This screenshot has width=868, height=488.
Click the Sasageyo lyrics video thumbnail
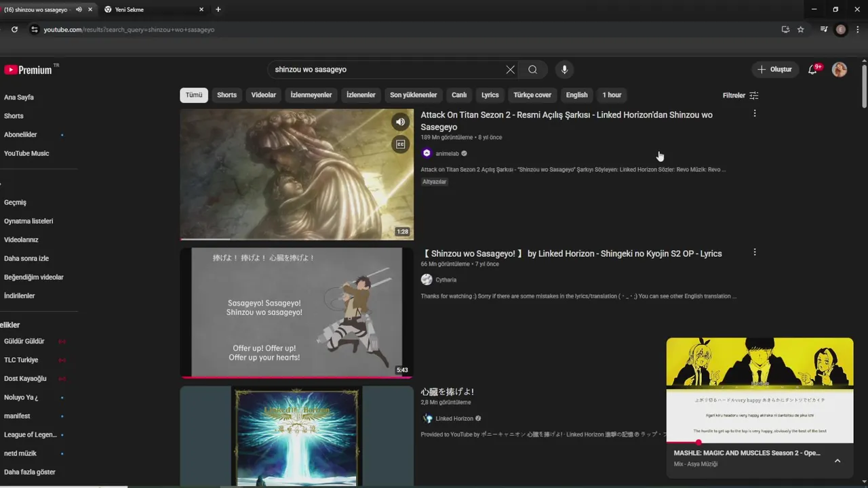296,312
